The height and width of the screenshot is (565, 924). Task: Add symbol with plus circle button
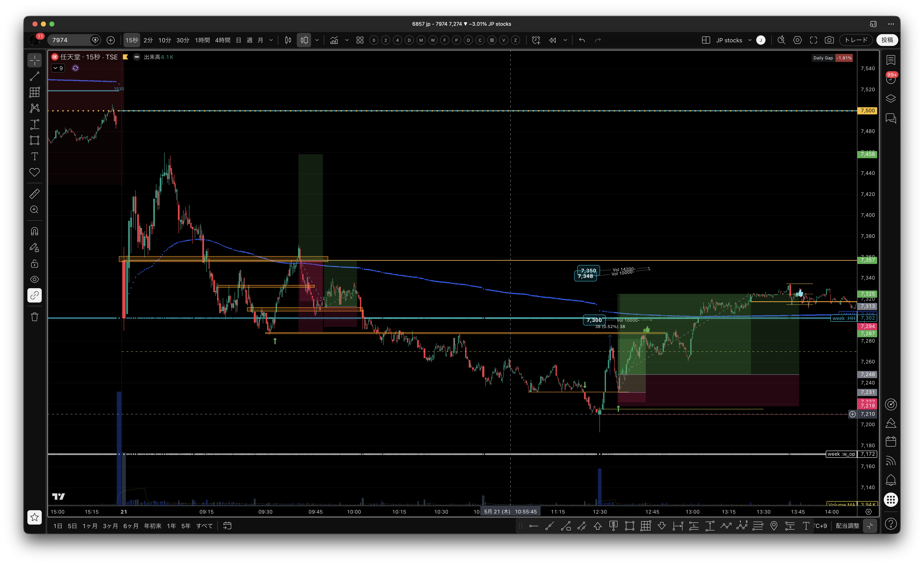click(x=111, y=40)
